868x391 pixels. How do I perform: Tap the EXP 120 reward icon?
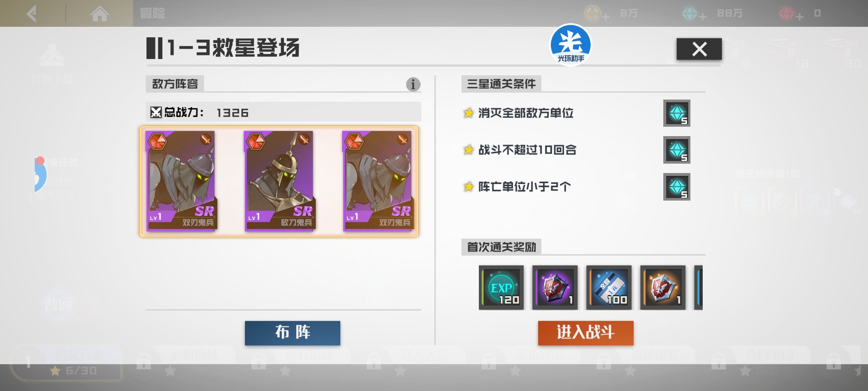tap(501, 287)
